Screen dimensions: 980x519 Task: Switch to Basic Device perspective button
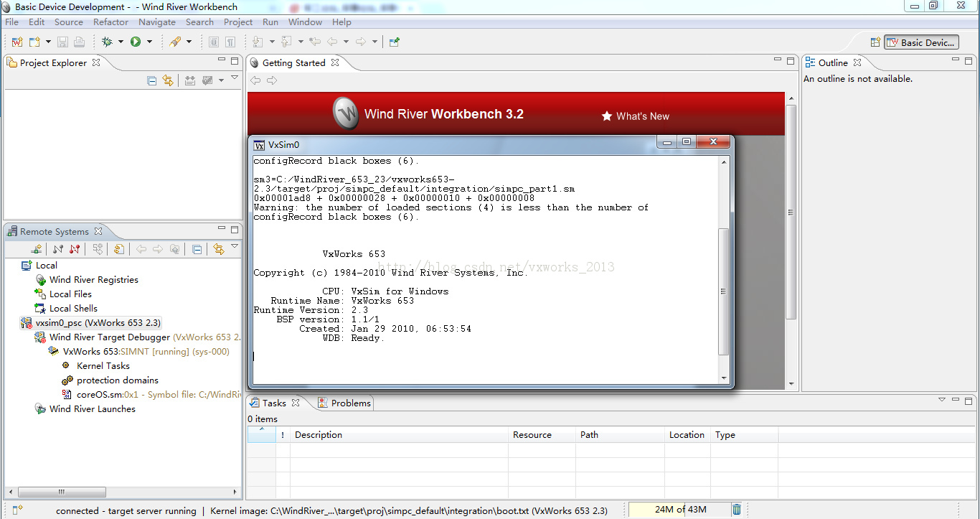[x=921, y=42]
